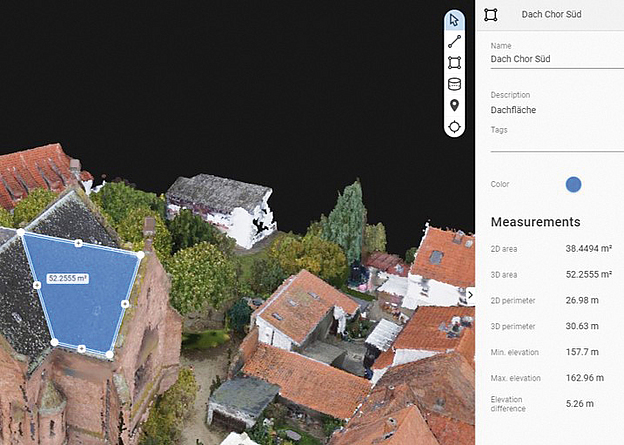Click the 52.2555 m² area label on roof
The height and width of the screenshot is (445, 624).
pyautogui.click(x=68, y=278)
